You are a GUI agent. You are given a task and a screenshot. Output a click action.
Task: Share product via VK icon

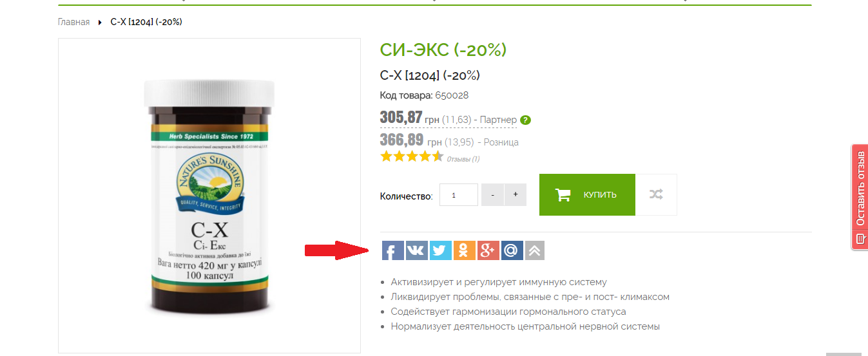tap(416, 250)
